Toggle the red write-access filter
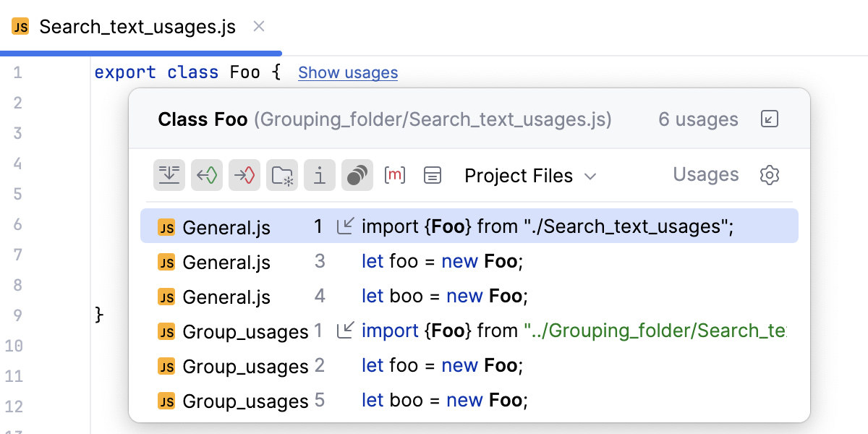This screenshot has height=434, width=868. point(244,175)
